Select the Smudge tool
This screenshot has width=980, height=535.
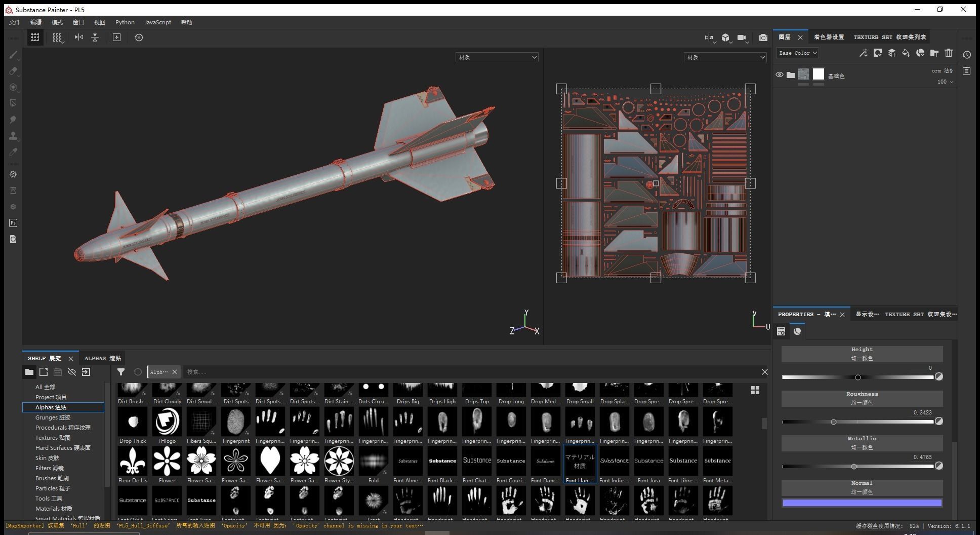tap(13, 120)
